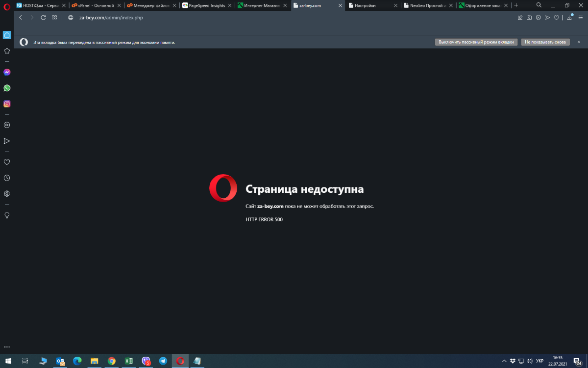This screenshot has width=588, height=368.
Task: Open History clock in the sidebar
Action: [7, 178]
